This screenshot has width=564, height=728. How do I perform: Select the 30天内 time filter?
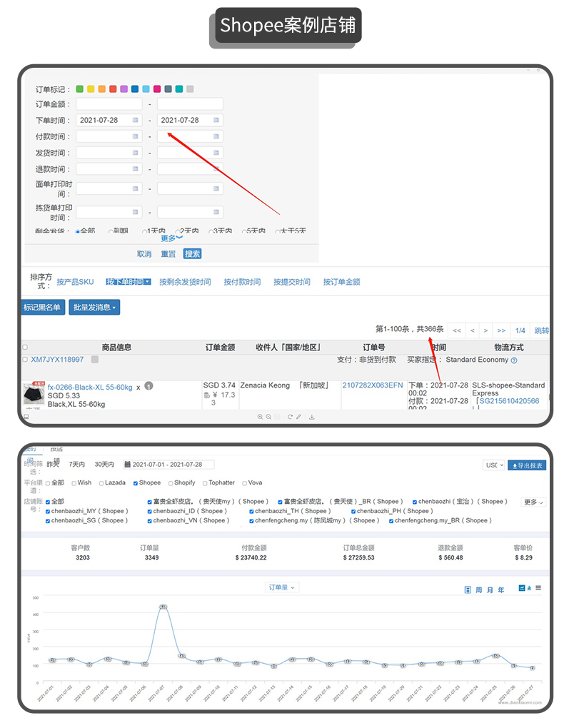click(x=104, y=465)
